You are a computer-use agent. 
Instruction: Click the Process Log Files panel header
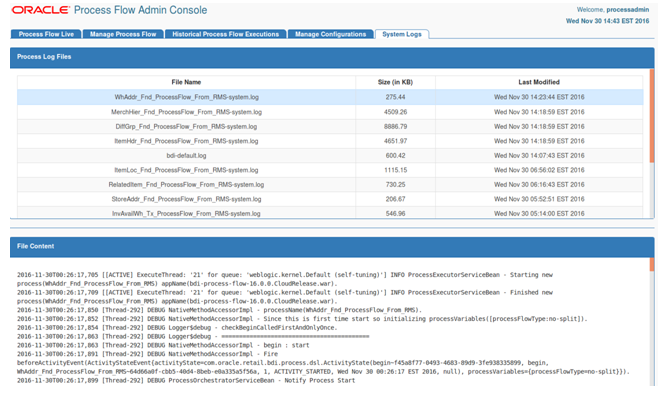(332, 57)
